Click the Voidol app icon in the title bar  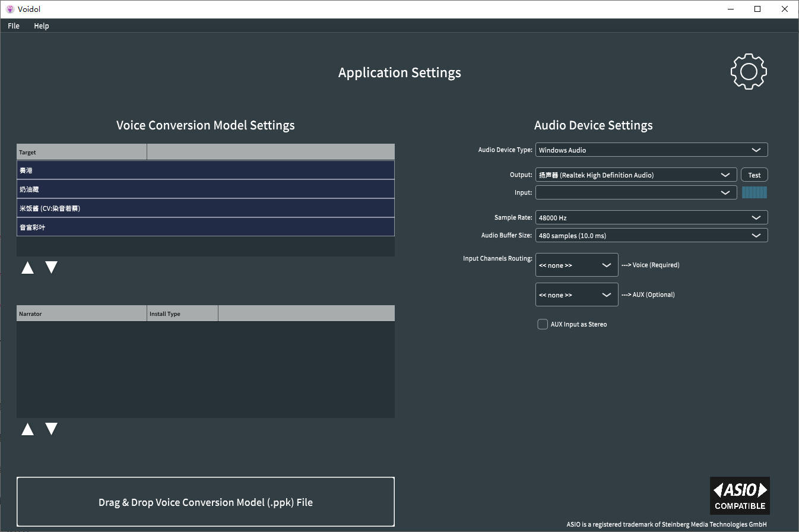click(9, 9)
